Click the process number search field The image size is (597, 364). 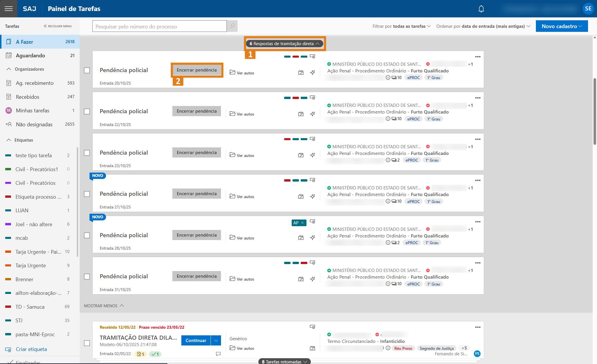(159, 26)
